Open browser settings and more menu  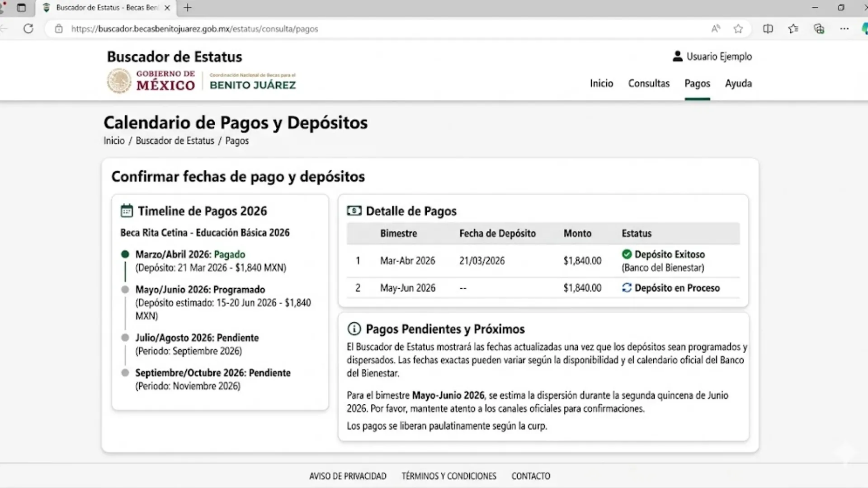pyautogui.click(x=844, y=29)
